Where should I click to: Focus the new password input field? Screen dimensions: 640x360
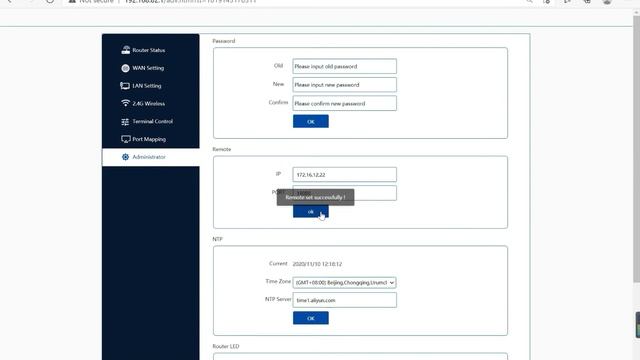(x=344, y=85)
